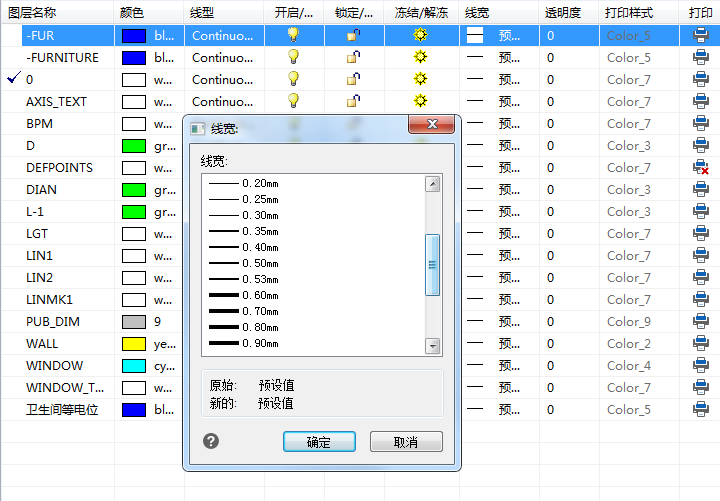Sort by 线宽 column header

click(499, 12)
